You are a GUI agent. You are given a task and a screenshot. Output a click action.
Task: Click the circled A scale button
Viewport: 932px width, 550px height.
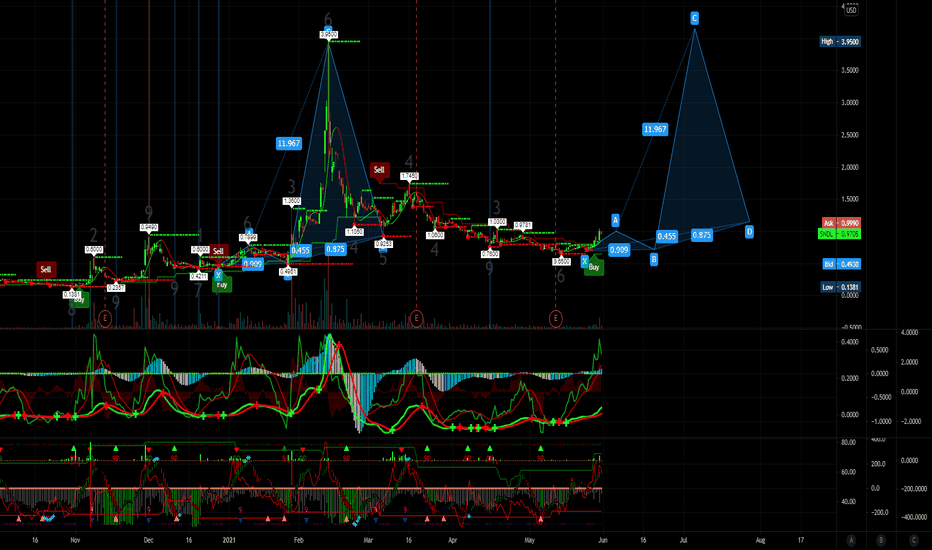pos(851,540)
